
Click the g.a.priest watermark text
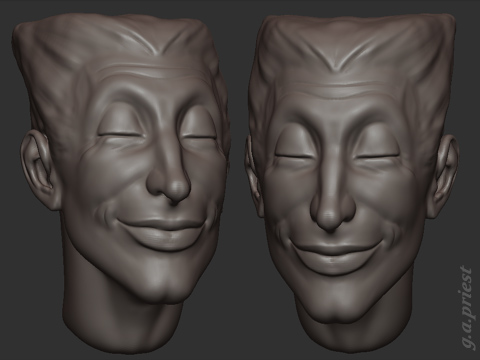click(466, 308)
